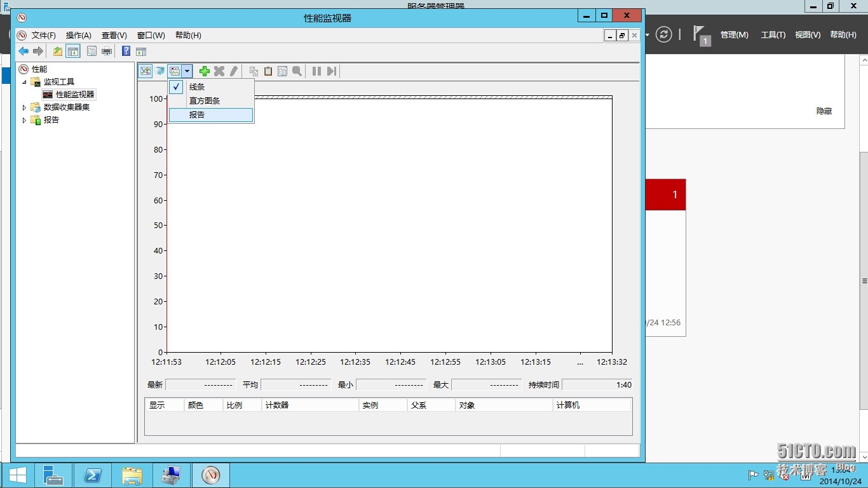Open Server Manager from taskbar
This screenshot has width=868, height=488.
(x=53, y=475)
